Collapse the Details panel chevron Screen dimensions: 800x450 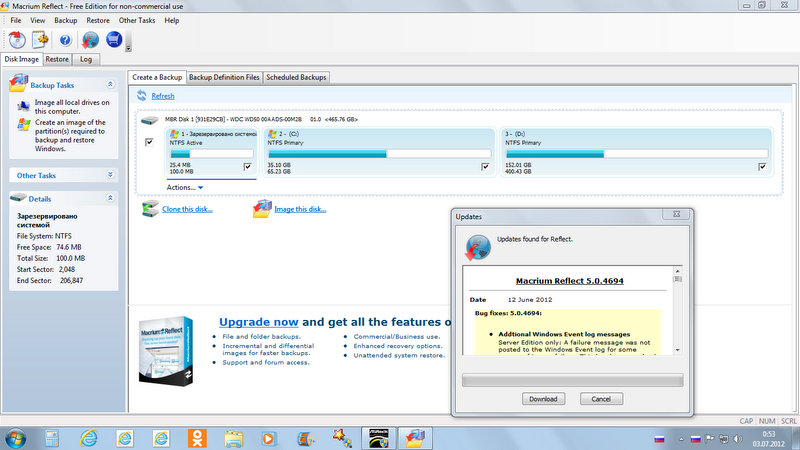click(110, 198)
